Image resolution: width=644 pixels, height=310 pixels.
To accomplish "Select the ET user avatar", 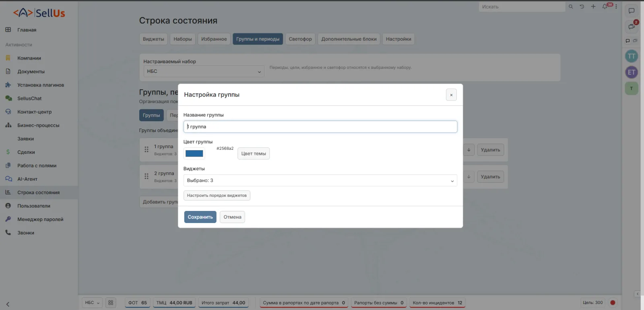I will pos(632,72).
